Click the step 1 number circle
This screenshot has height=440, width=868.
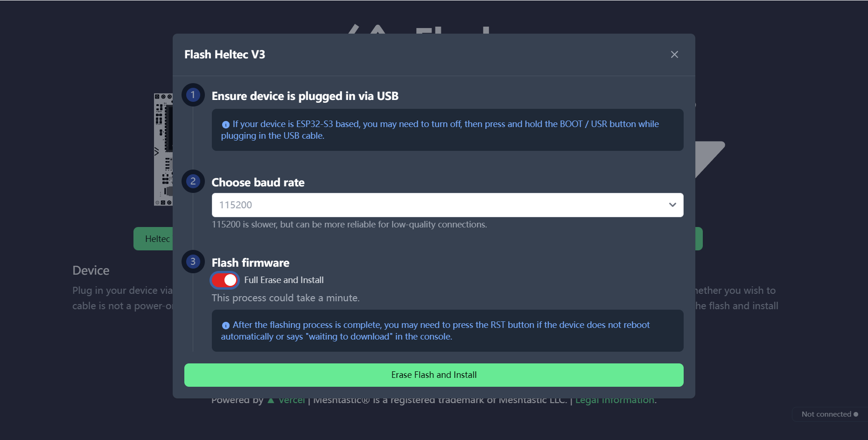(193, 95)
